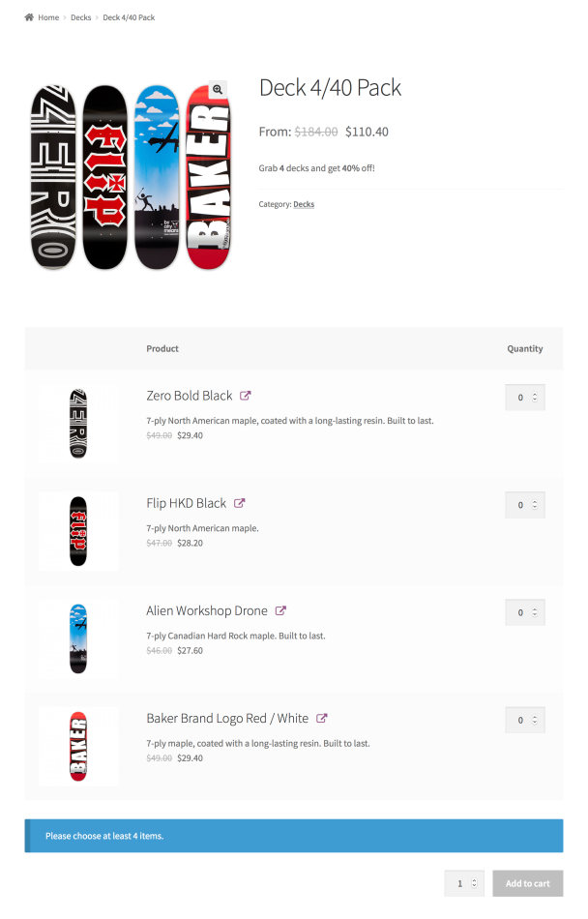Adjust Alien Workshop Drone quantity stepper

[525, 612]
